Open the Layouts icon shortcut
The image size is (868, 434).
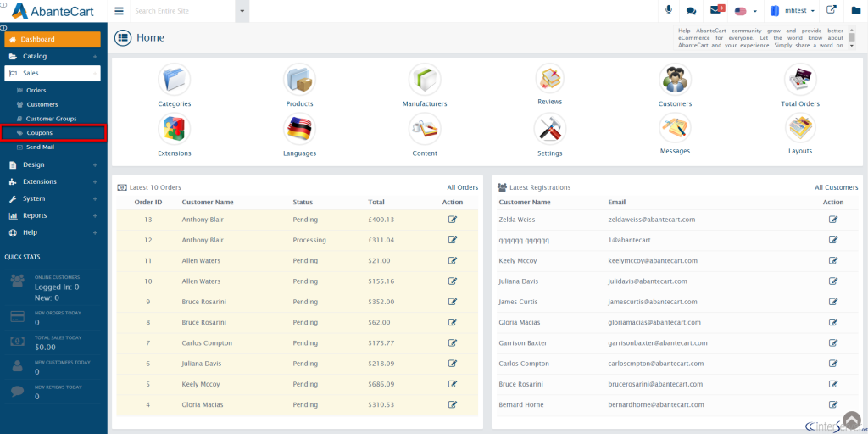[800, 127]
